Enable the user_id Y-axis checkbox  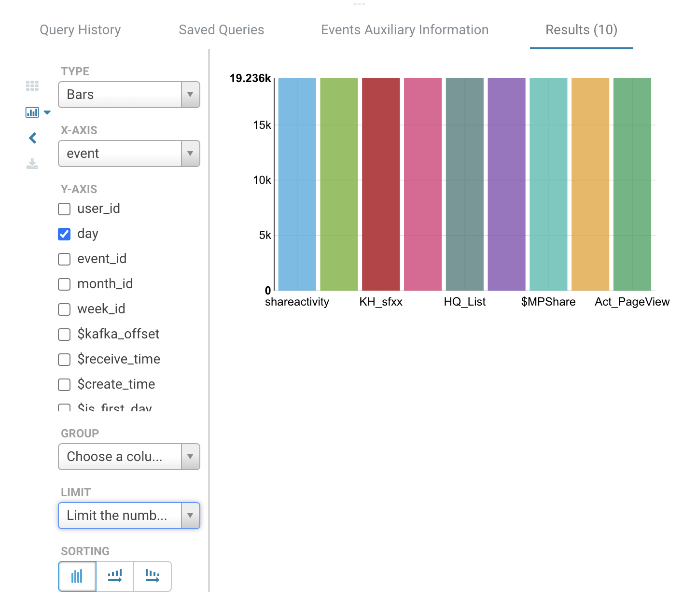pos(64,209)
